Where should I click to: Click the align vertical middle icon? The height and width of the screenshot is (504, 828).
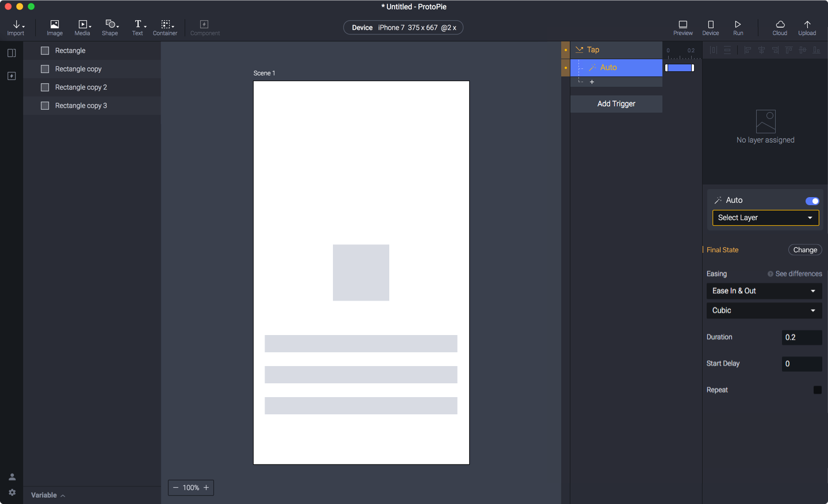[x=803, y=50]
